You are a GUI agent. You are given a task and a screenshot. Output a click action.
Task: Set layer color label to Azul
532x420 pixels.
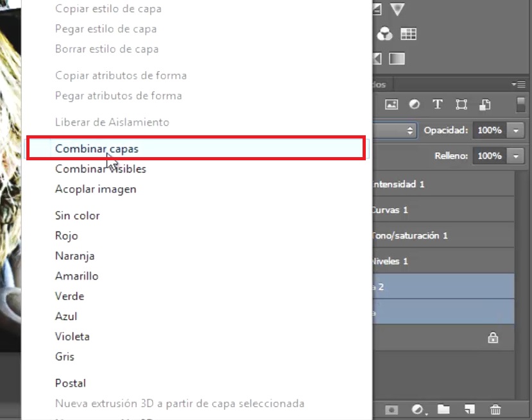(x=66, y=316)
